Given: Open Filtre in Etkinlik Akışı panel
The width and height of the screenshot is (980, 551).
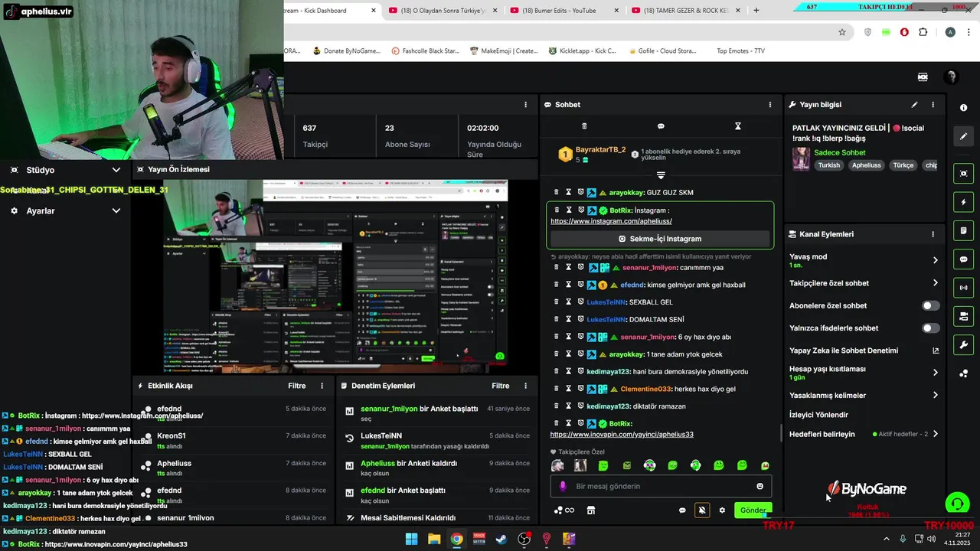Looking at the screenshot, I should pos(297,386).
